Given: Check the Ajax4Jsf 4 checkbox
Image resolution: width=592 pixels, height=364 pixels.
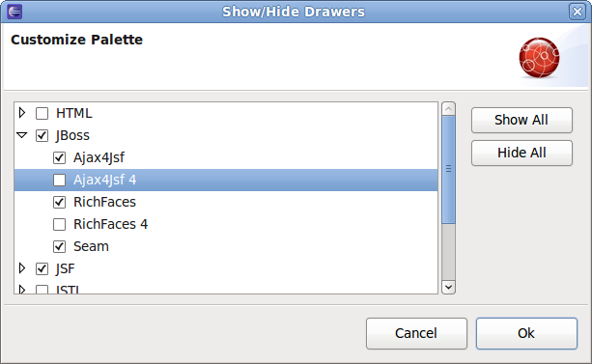Looking at the screenshot, I should (x=59, y=181).
